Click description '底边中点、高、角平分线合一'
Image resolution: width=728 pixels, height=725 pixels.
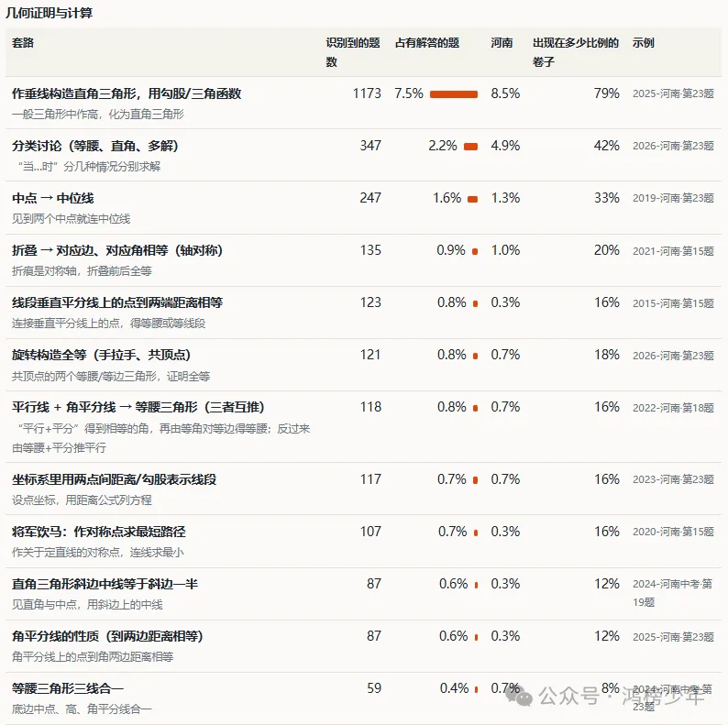[82, 709]
